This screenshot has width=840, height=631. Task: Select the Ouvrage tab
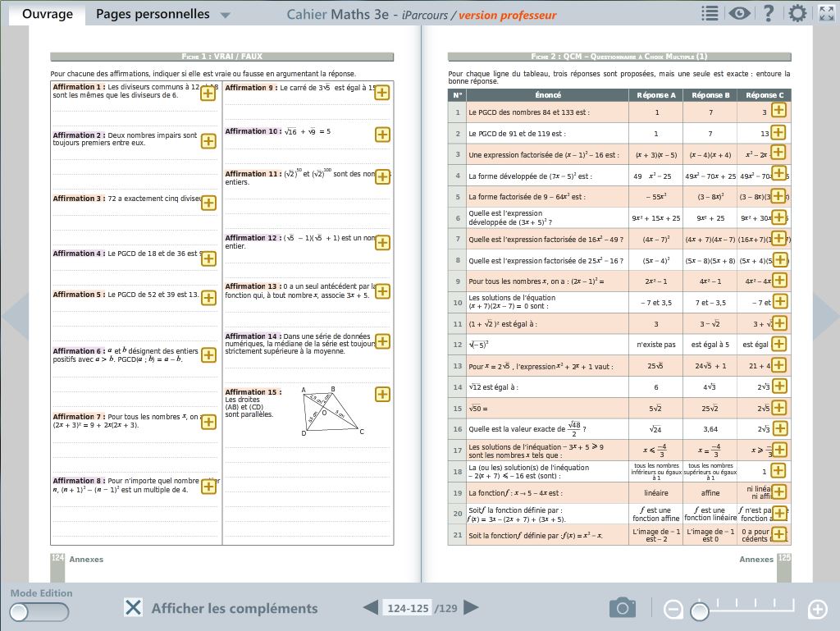(48, 14)
